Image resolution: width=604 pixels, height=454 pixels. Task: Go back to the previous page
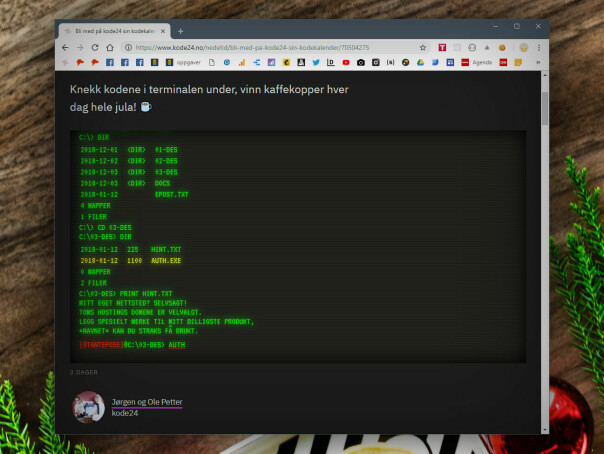coord(65,47)
